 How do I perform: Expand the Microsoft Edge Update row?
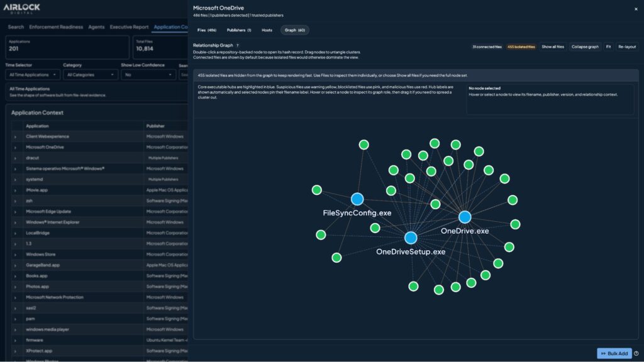point(15,212)
